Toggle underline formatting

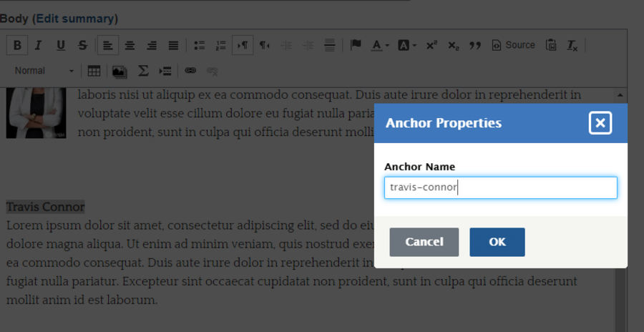(x=61, y=45)
